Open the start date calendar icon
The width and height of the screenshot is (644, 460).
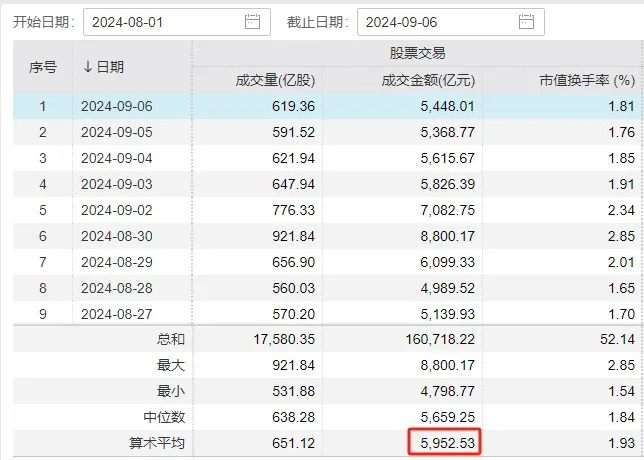click(252, 21)
